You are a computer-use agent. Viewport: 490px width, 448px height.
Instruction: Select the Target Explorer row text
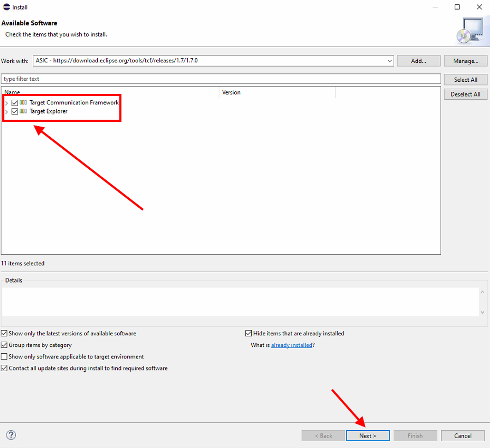pos(48,111)
